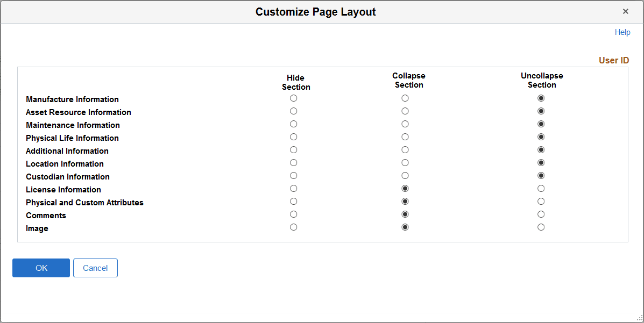The width and height of the screenshot is (644, 323).
Task: Hide the Additional Information section
Action: 293,149
